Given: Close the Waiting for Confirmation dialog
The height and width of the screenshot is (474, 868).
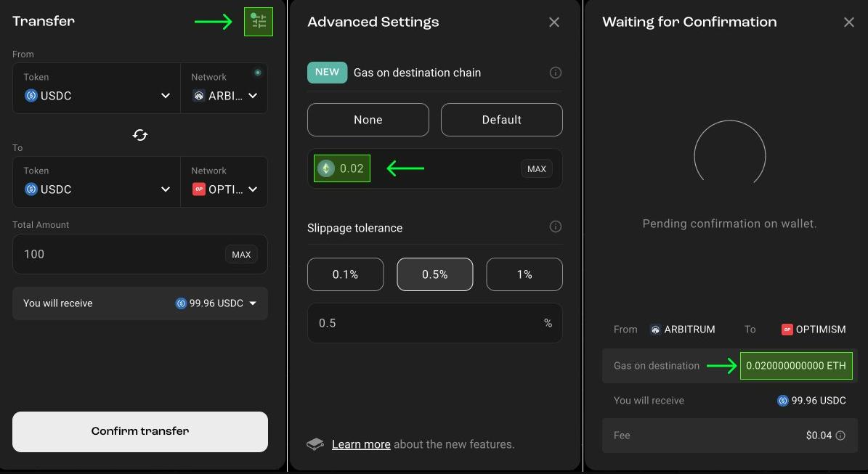Looking at the screenshot, I should (x=848, y=23).
